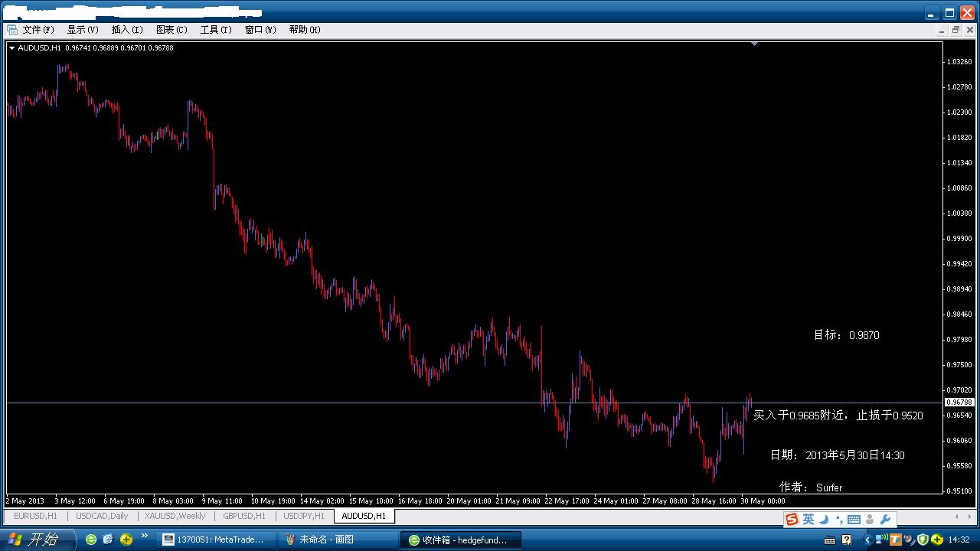Click the Sogou user account icon
Viewport: 980px width, 551px height.
870,520
